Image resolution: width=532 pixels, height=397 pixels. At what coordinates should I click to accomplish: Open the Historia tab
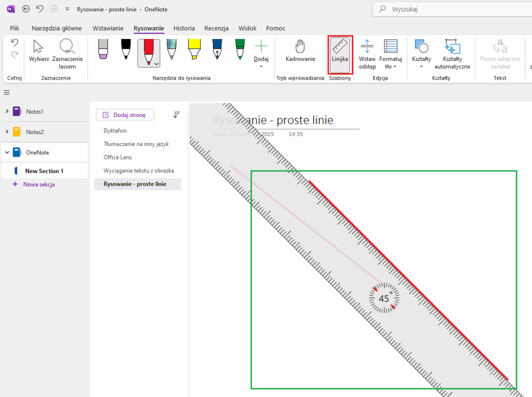pyautogui.click(x=184, y=28)
